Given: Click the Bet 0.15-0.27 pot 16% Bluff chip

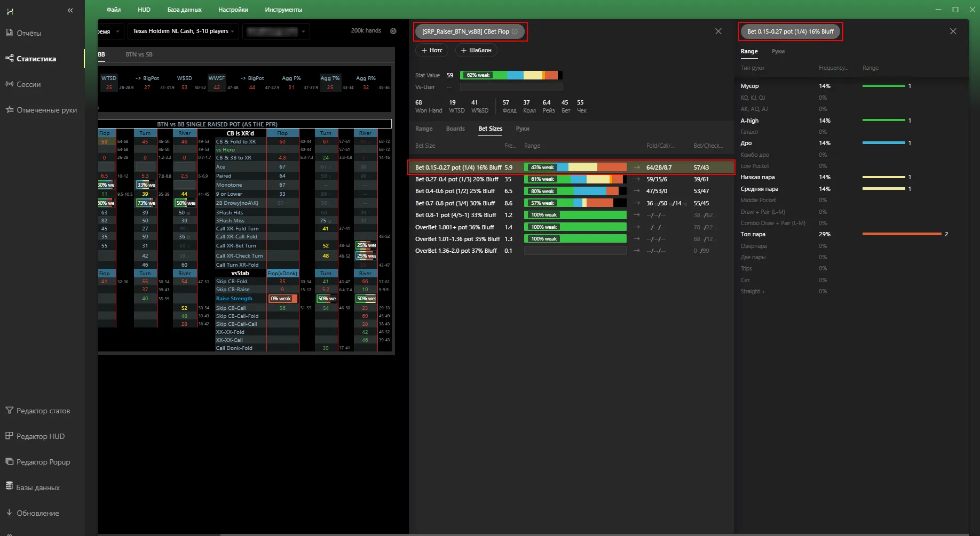Looking at the screenshot, I should coord(791,31).
